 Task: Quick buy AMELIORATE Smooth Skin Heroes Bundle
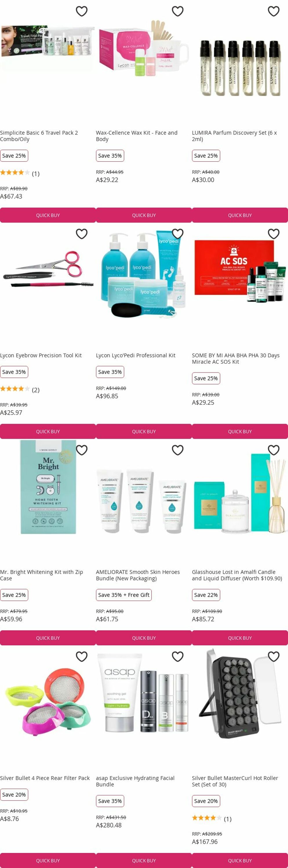click(144, 638)
